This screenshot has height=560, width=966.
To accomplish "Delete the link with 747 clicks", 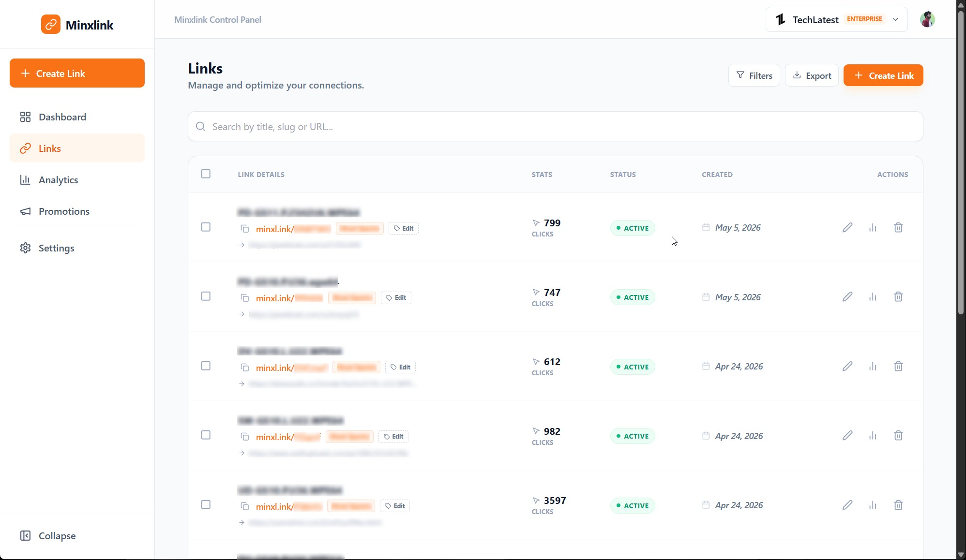I will pyautogui.click(x=898, y=297).
